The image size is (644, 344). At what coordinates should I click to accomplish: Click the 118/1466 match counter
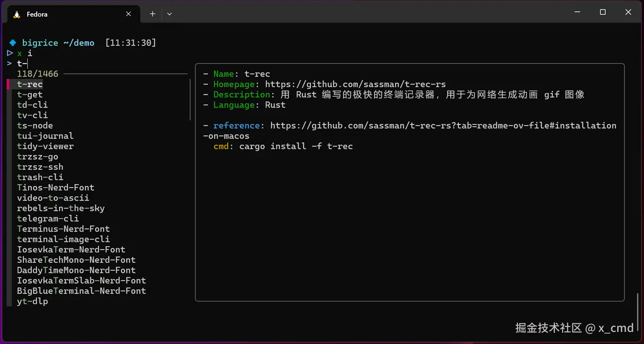pos(38,74)
